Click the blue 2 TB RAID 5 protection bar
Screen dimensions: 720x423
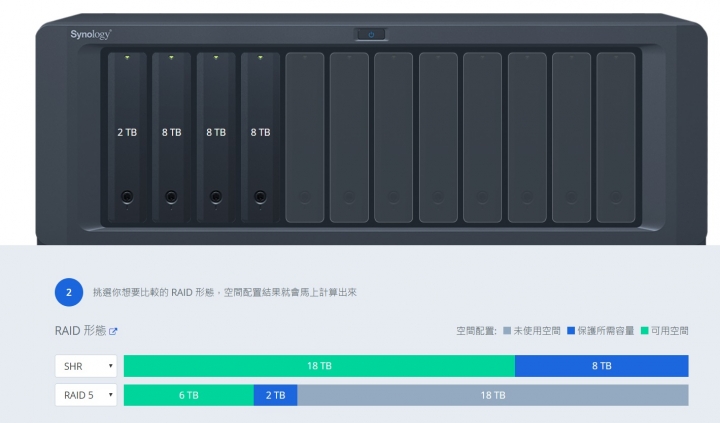point(276,395)
